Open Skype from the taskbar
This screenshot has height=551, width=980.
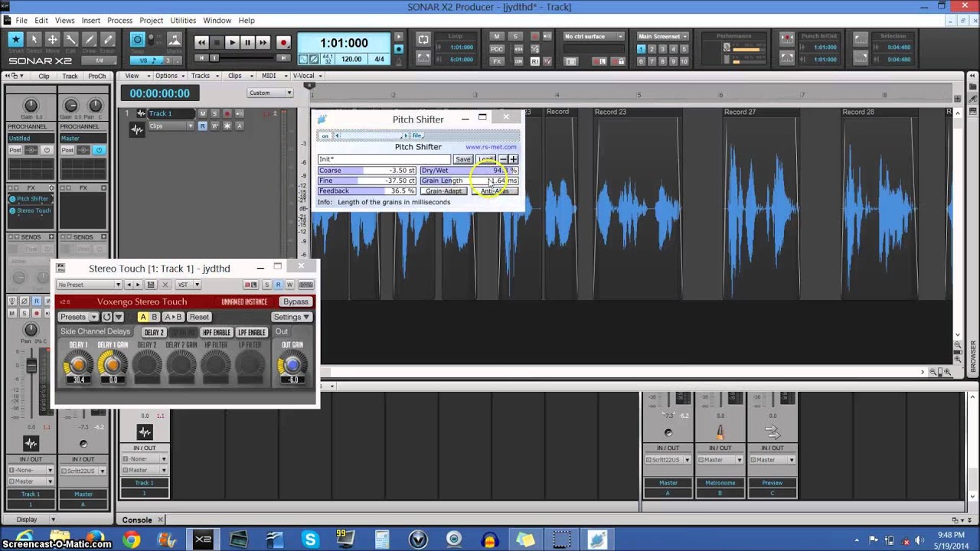coord(310,540)
